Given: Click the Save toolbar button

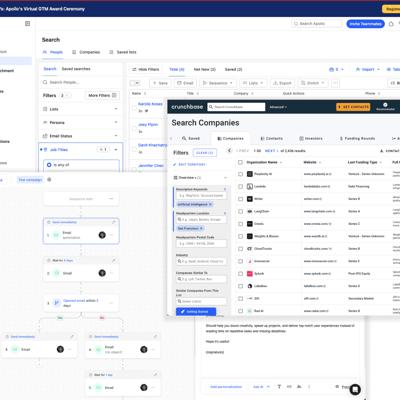Looking at the screenshot, I should click(x=160, y=83).
